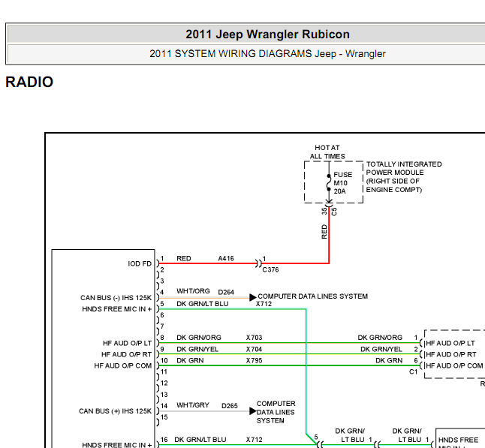The image size is (485, 448).
Task: Click the pin 14 number label
Action: coord(164,406)
